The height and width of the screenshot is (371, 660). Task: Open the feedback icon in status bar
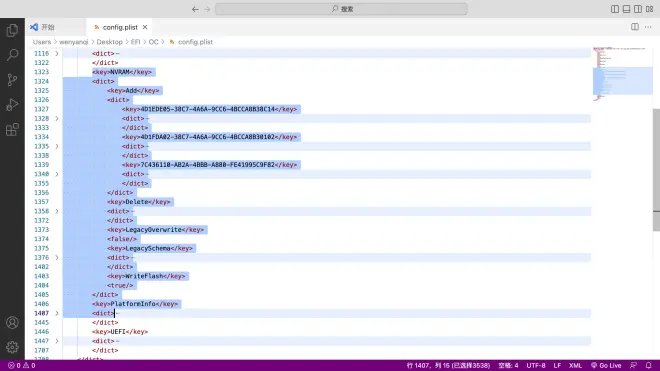click(633, 366)
